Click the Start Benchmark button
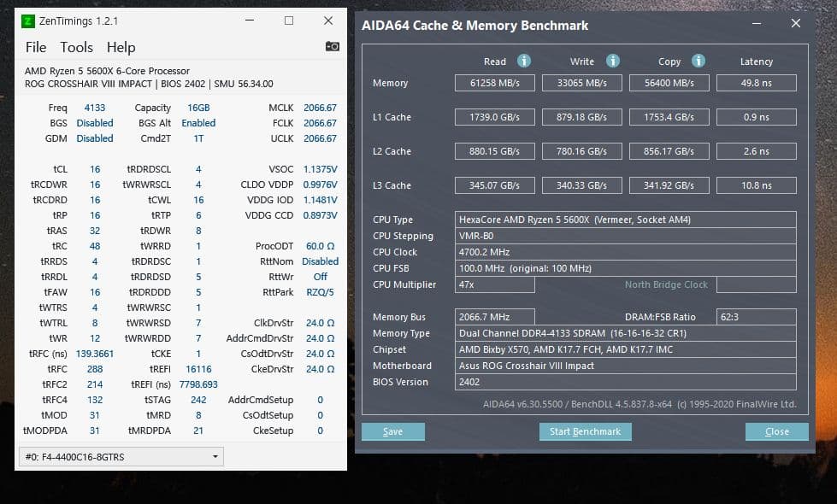The height and width of the screenshot is (504, 837). pyautogui.click(x=585, y=431)
